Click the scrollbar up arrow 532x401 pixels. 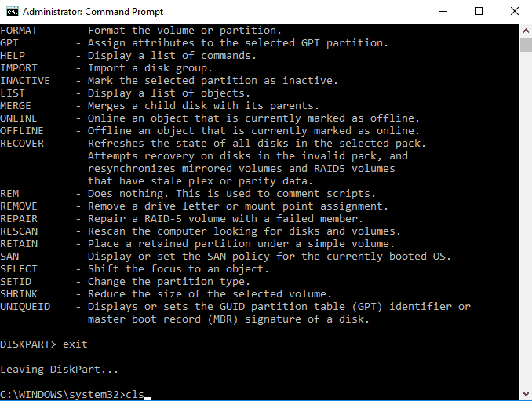(526, 31)
